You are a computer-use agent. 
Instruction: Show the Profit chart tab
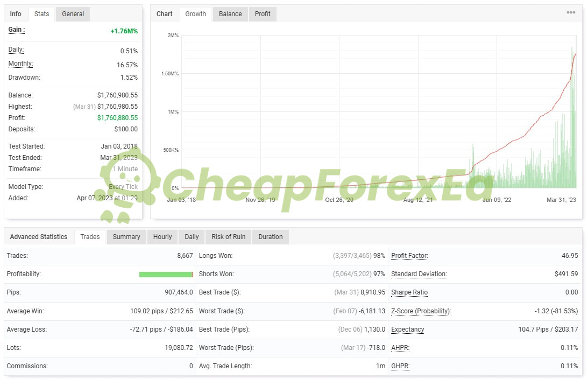point(263,14)
